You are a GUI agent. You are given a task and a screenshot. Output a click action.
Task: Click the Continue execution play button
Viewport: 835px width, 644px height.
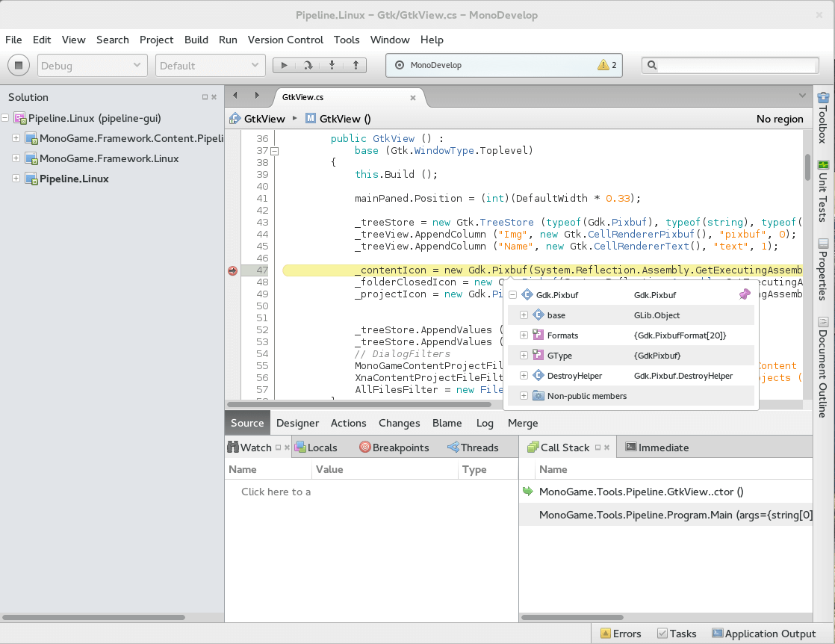click(285, 65)
